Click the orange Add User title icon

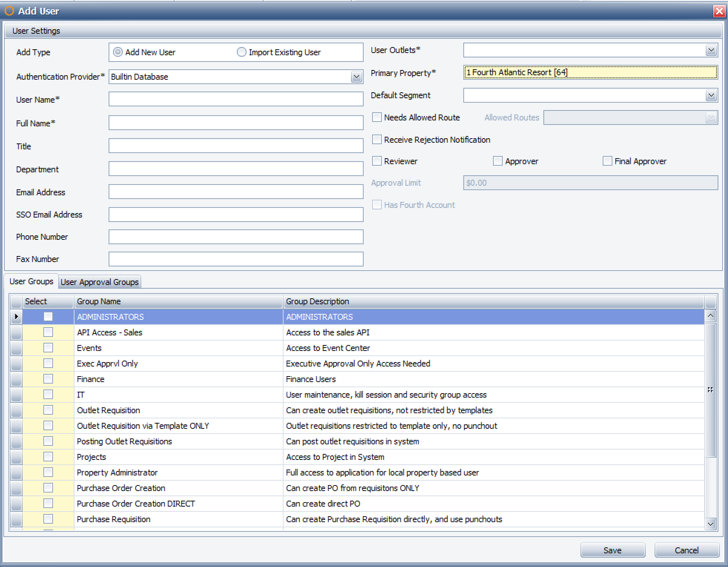(9, 11)
